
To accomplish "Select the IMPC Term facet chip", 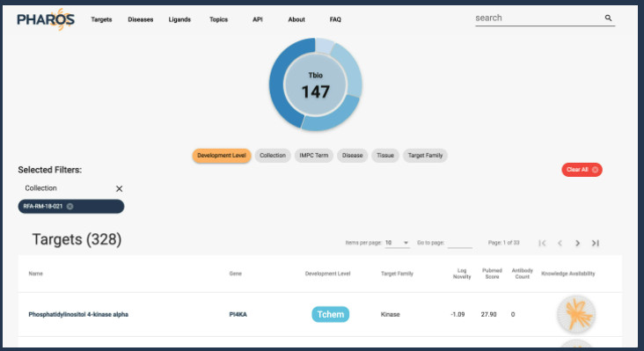I will pyautogui.click(x=314, y=156).
